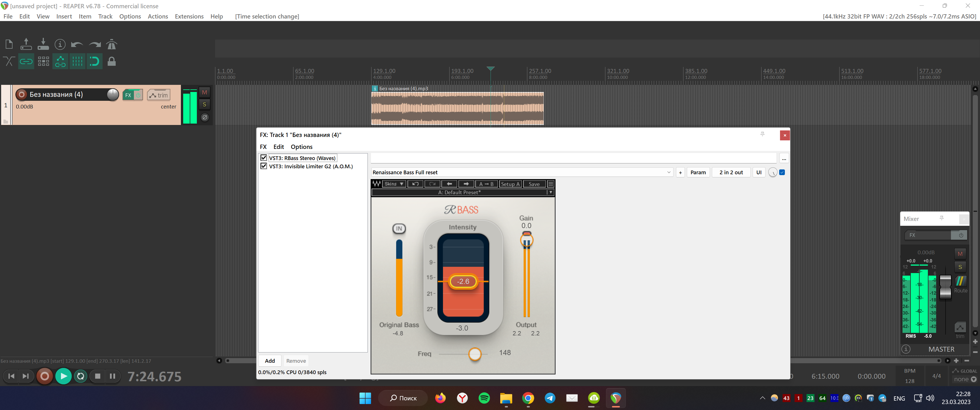
Task: Click the UI button in FX window
Action: (759, 172)
